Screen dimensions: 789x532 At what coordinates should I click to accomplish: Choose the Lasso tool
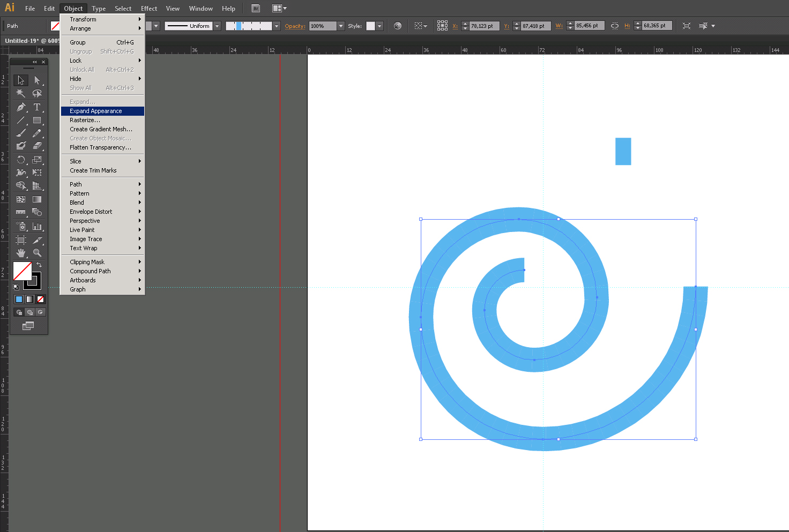[x=37, y=94]
